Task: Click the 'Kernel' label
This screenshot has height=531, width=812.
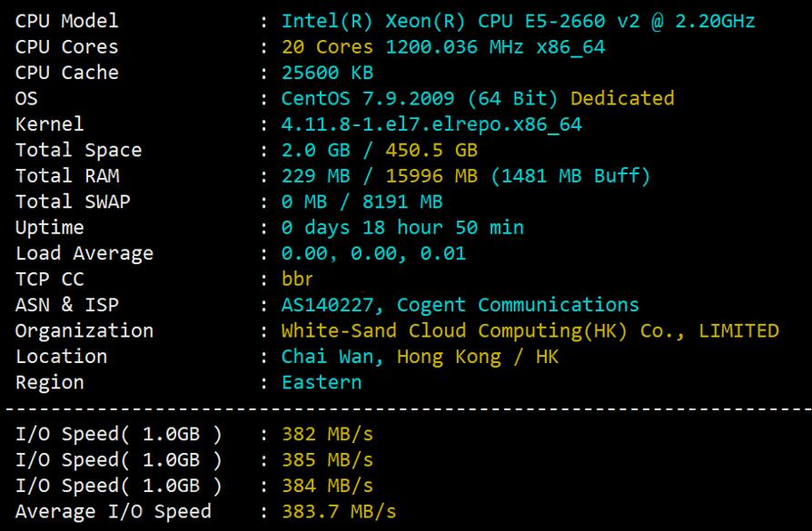Action: [x=49, y=124]
